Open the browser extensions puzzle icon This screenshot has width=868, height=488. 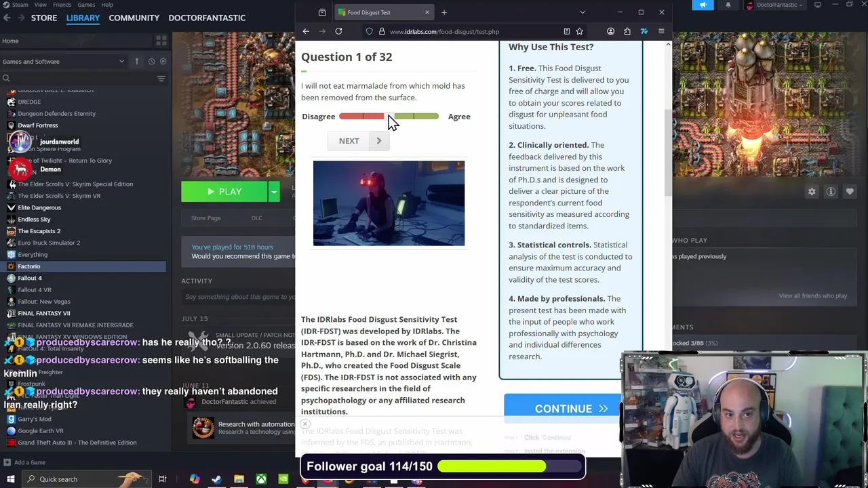point(627,31)
